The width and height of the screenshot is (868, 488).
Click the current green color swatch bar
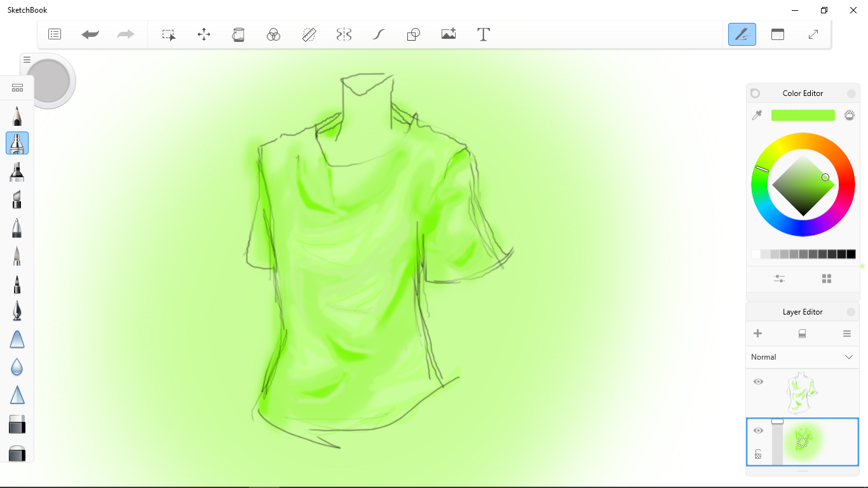[x=803, y=115]
